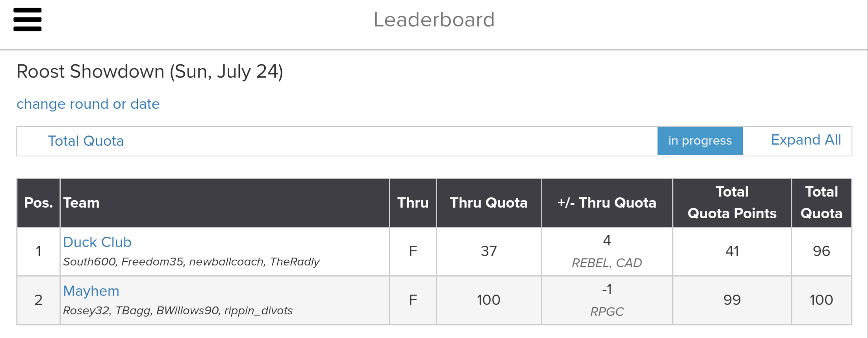868x338 pixels.
Task: Expand the Duck Club row player list
Action: click(x=191, y=262)
